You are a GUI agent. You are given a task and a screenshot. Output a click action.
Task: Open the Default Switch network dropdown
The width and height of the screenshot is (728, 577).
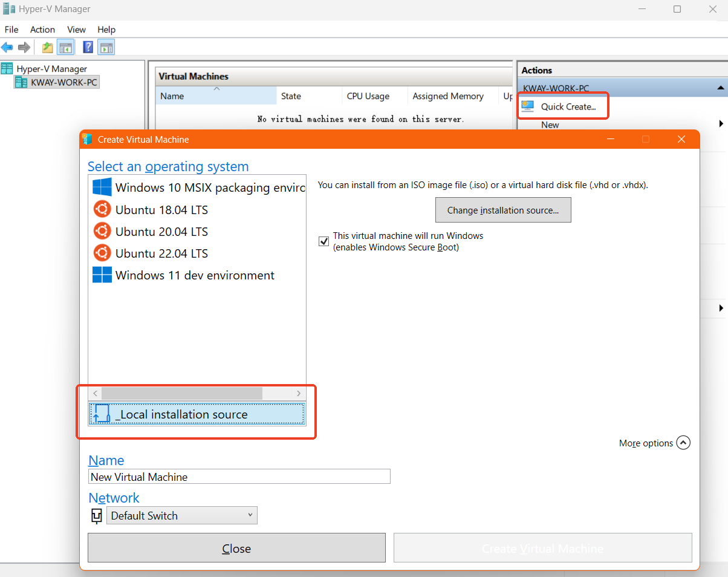tap(181, 516)
